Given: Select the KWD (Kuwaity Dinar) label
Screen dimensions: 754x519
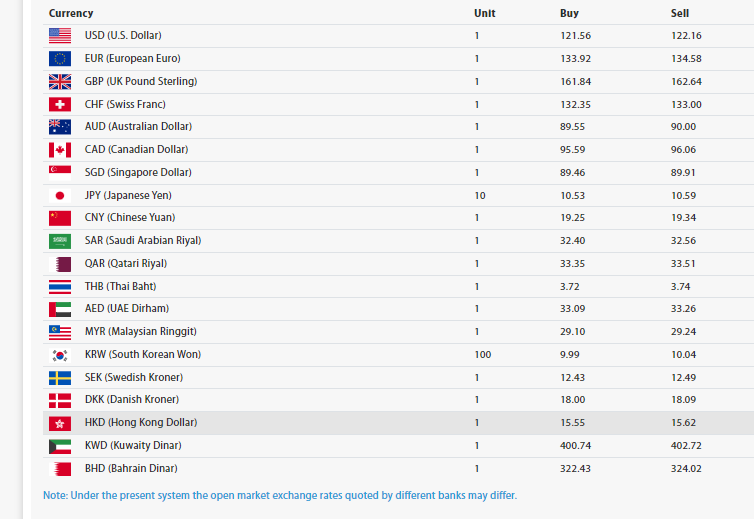Looking at the screenshot, I should click(133, 445).
